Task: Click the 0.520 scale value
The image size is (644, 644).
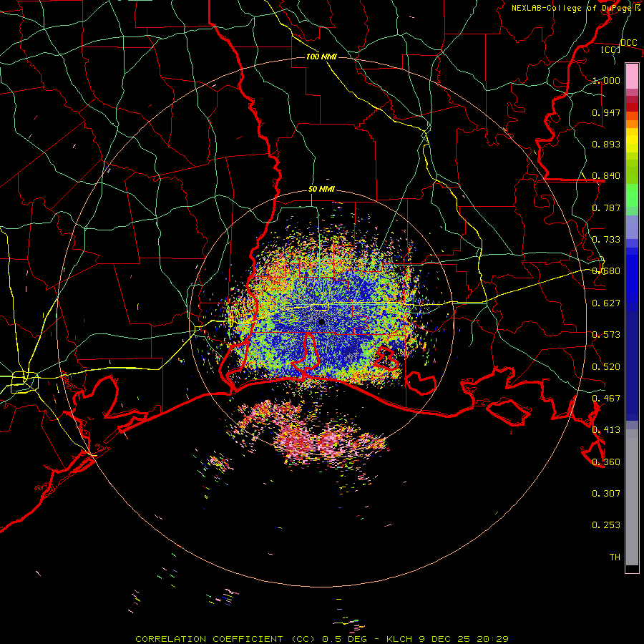Action: click(606, 367)
